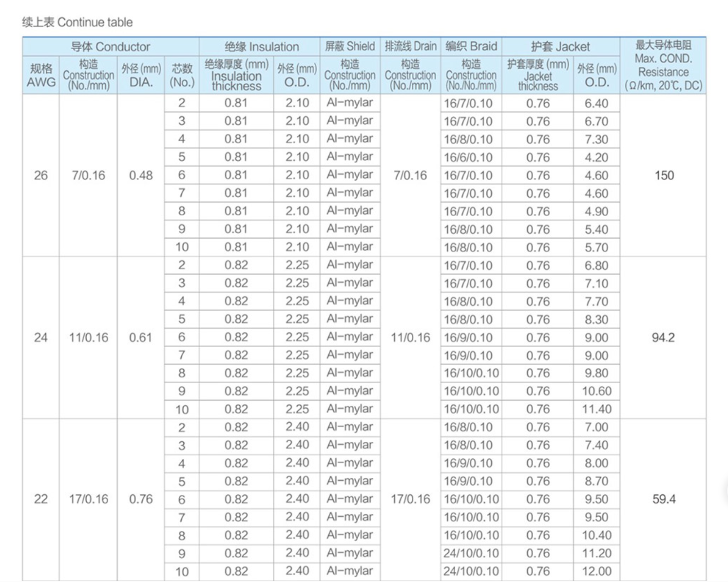
Task: Select the "芯数 (No.)" column header
Action: [182, 75]
